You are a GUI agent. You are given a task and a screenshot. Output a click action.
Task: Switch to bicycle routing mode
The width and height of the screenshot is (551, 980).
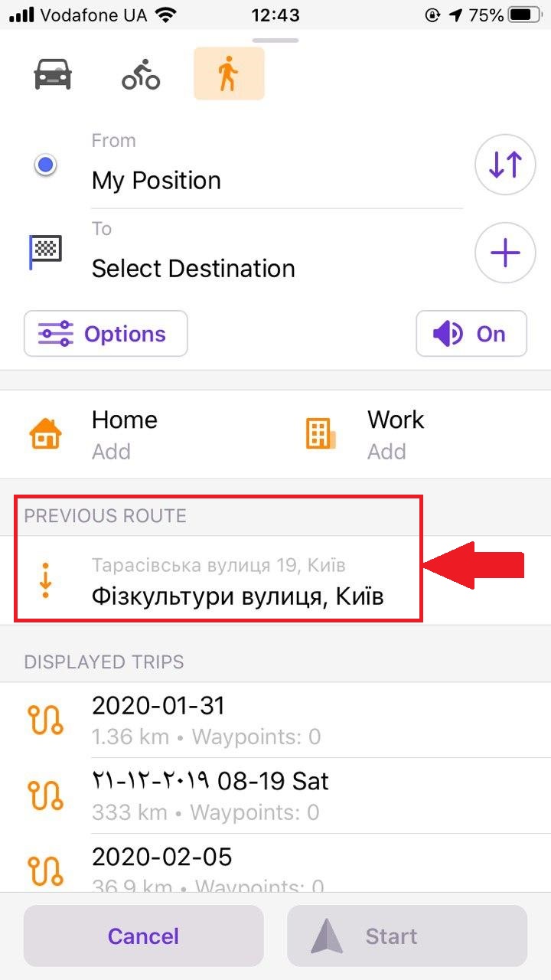pyautogui.click(x=141, y=74)
